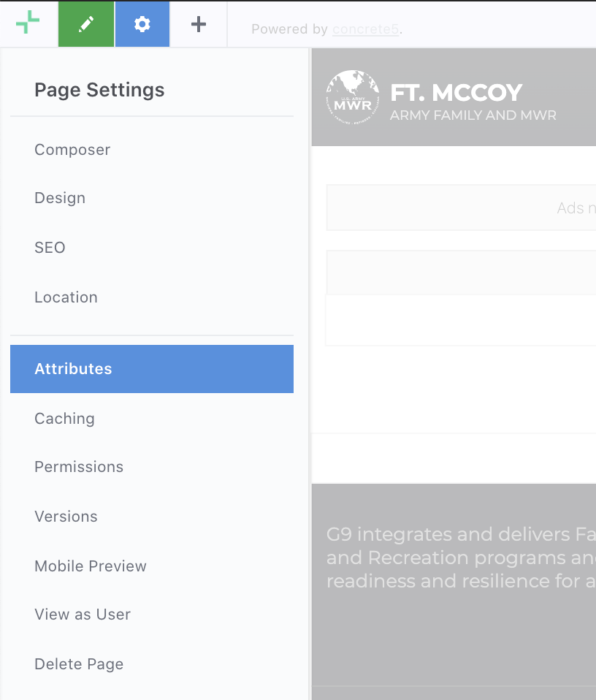Select the highlighted Attributes item
The width and height of the screenshot is (596, 700).
pos(152,369)
